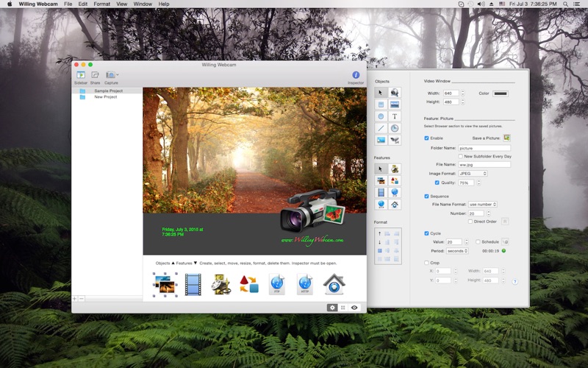Click Video Window Width field
588x368 pixels.
coord(451,93)
